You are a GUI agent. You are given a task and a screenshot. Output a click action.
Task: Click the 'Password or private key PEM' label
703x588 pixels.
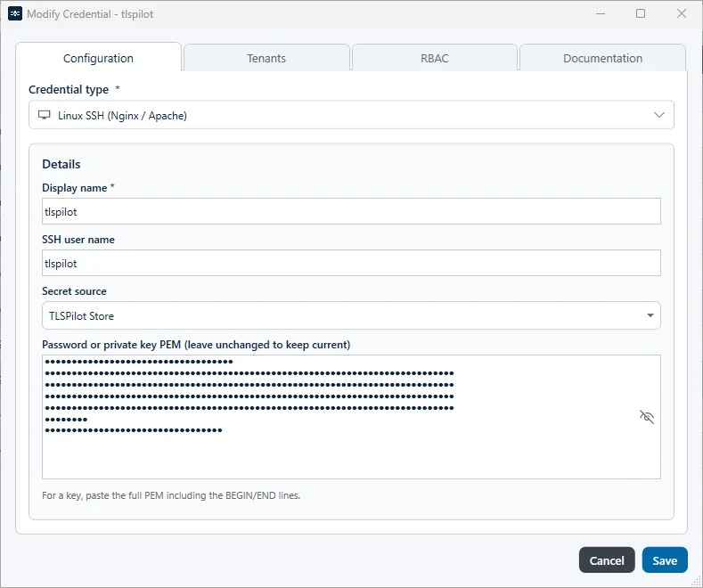click(x=196, y=345)
